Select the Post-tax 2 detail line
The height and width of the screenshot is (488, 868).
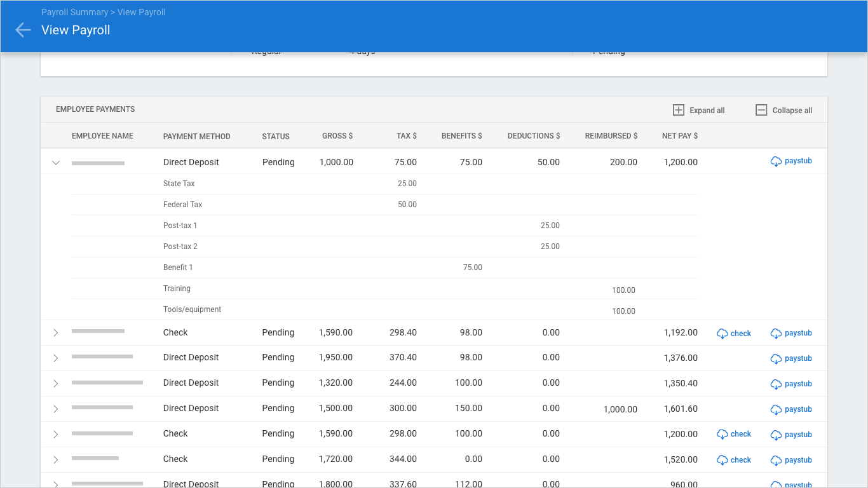coord(384,247)
